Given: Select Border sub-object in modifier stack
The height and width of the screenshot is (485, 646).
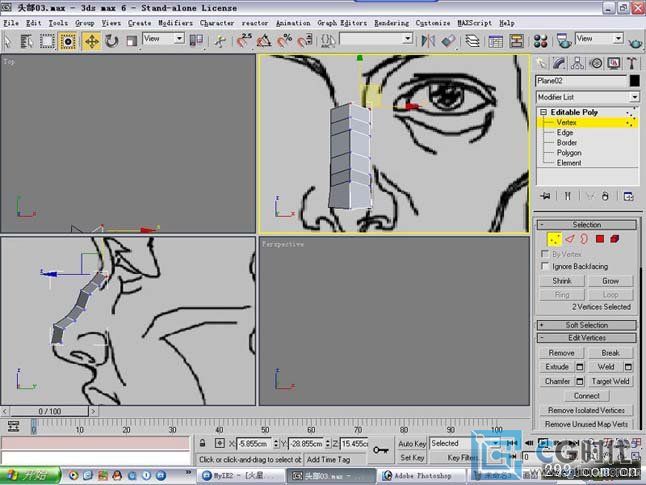Looking at the screenshot, I should tap(567, 143).
